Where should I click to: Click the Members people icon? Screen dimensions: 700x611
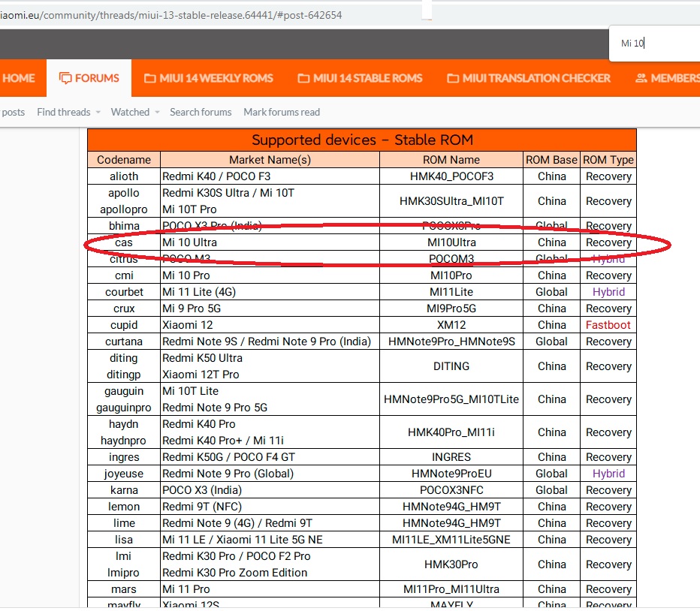click(x=641, y=78)
